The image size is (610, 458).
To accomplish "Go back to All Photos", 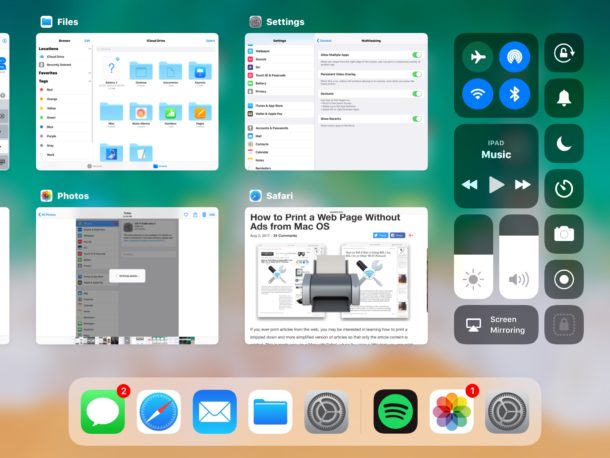I will pyautogui.click(x=47, y=214).
